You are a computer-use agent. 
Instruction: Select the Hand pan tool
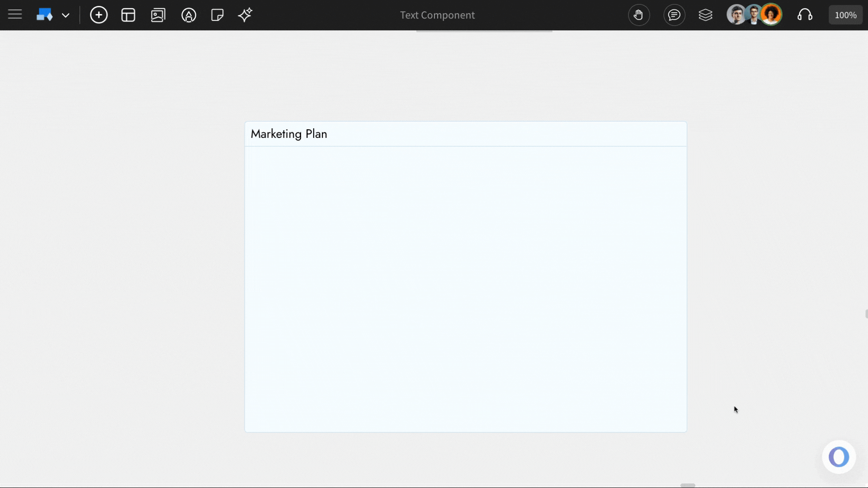(x=639, y=15)
